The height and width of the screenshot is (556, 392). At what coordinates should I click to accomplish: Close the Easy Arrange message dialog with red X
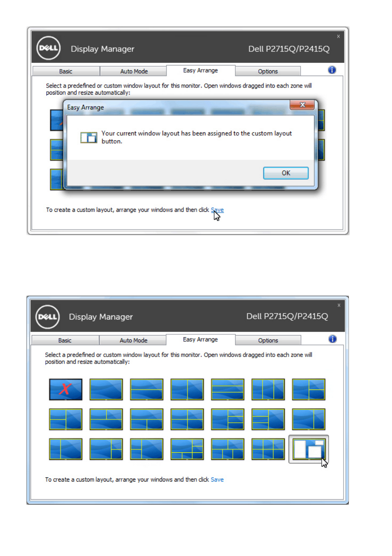302,105
